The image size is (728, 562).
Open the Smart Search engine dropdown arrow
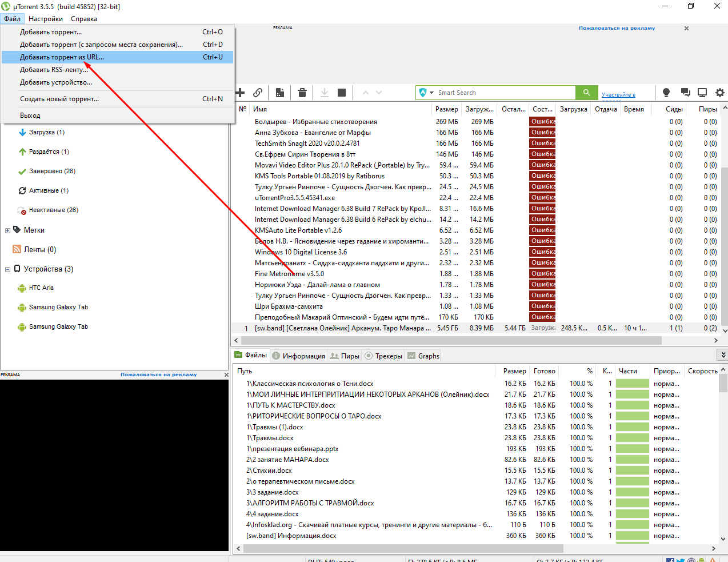(432, 93)
